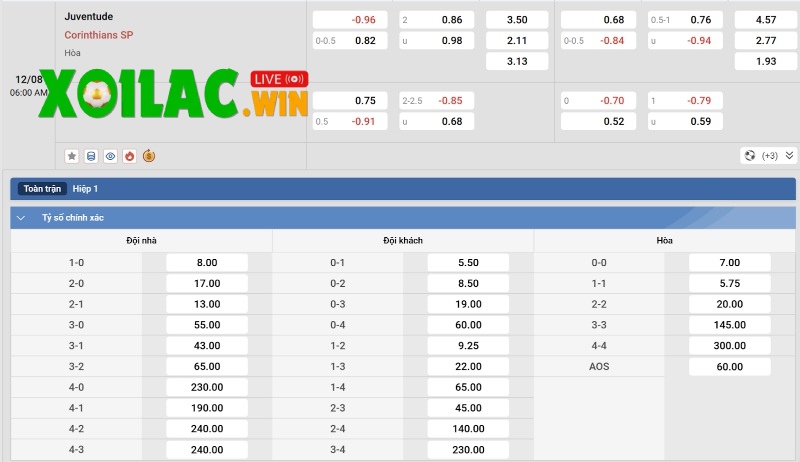Pick home 1-0 score odds 8.00
Image resolution: width=800 pixels, height=462 pixels.
click(x=207, y=263)
